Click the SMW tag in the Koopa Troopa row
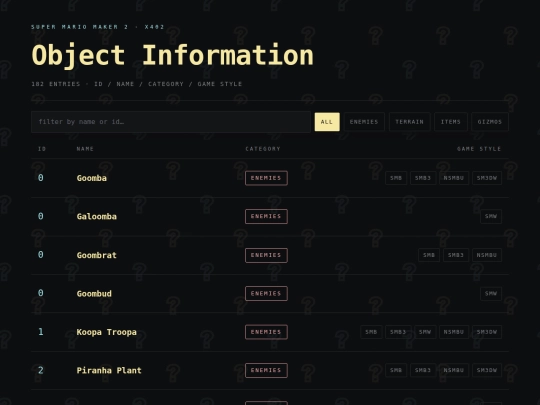540x405 pixels. (x=425, y=332)
